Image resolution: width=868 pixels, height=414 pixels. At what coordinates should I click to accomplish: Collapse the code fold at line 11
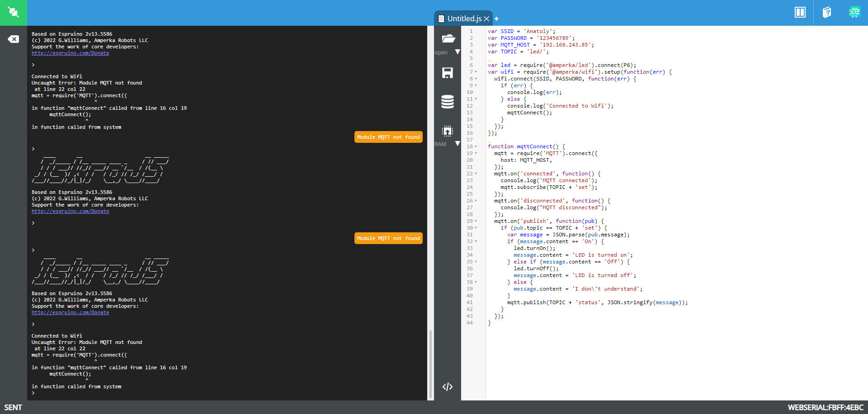tap(476, 99)
